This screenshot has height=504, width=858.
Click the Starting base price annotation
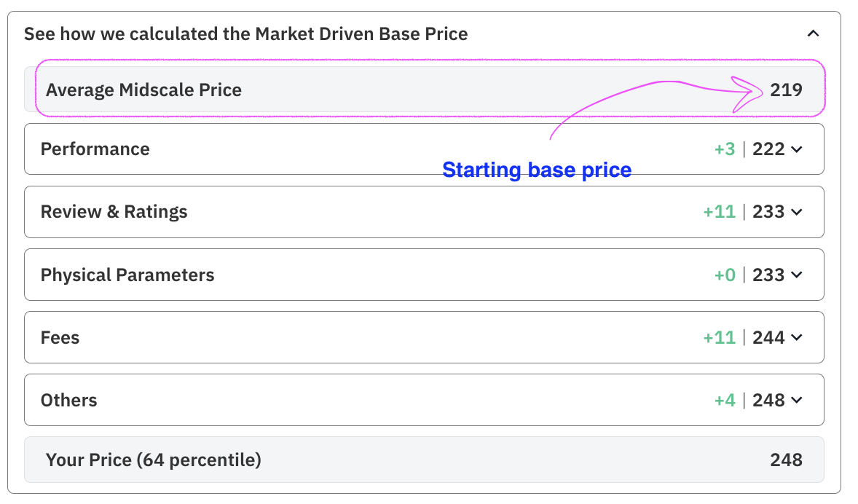[x=537, y=170]
